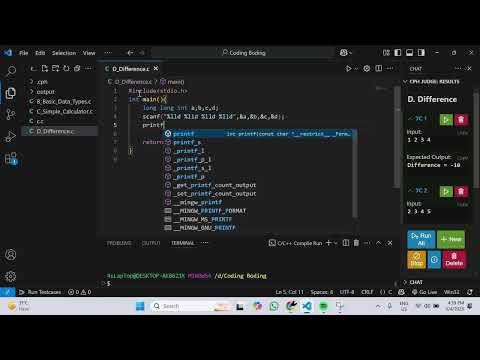Toggle Primary Side Bar visibility
This screenshot has width=480, height=360.
[398, 53]
